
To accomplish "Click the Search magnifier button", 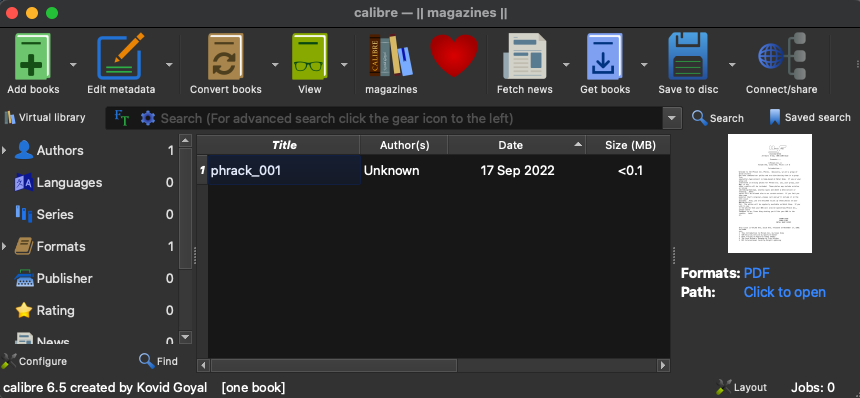I will [x=718, y=118].
